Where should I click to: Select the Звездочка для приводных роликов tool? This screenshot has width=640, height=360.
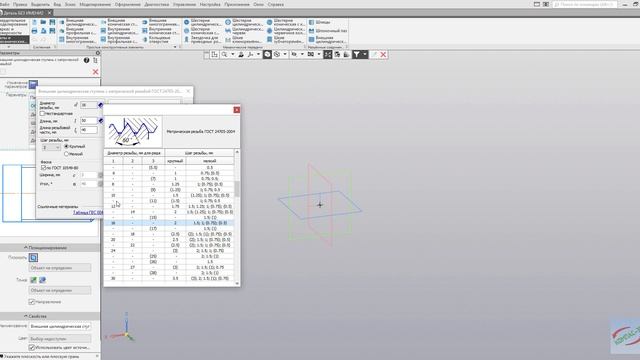click(202, 40)
